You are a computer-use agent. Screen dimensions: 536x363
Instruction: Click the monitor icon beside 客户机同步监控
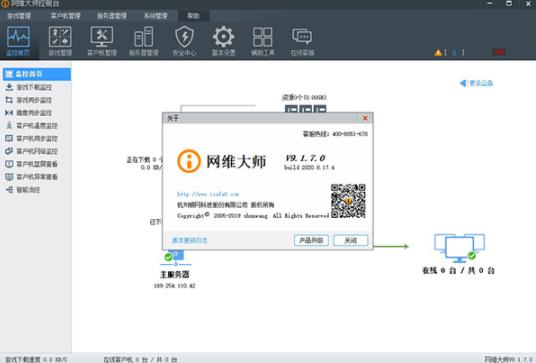click(9, 138)
